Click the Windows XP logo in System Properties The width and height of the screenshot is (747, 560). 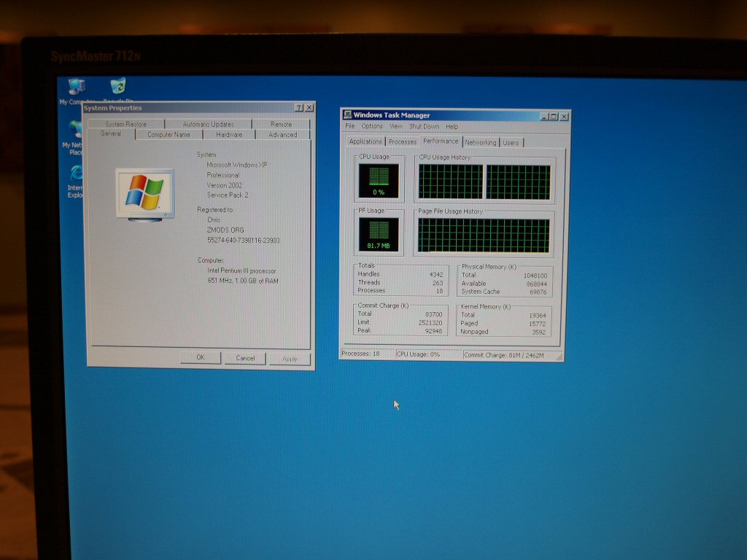point(145,195)
